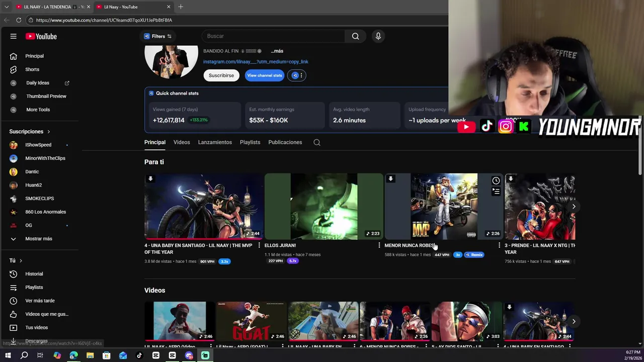Image resolution: width=644 pixels, height=362 pixels.
Task: Open Windows Start menu
Action: [x=8, y=355]
